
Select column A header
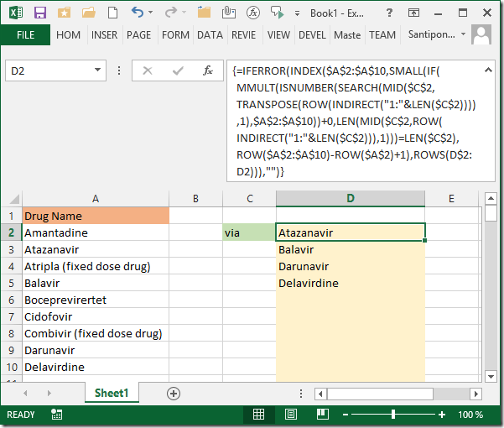point(96,198)
